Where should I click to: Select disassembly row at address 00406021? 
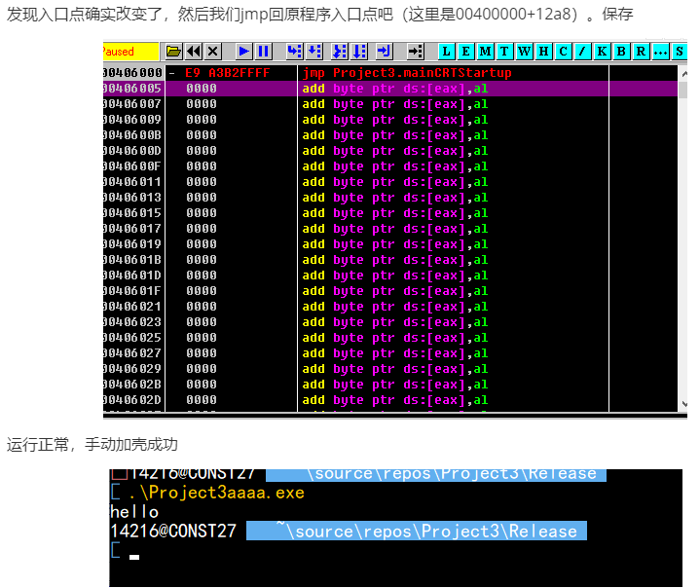point(390,307)
